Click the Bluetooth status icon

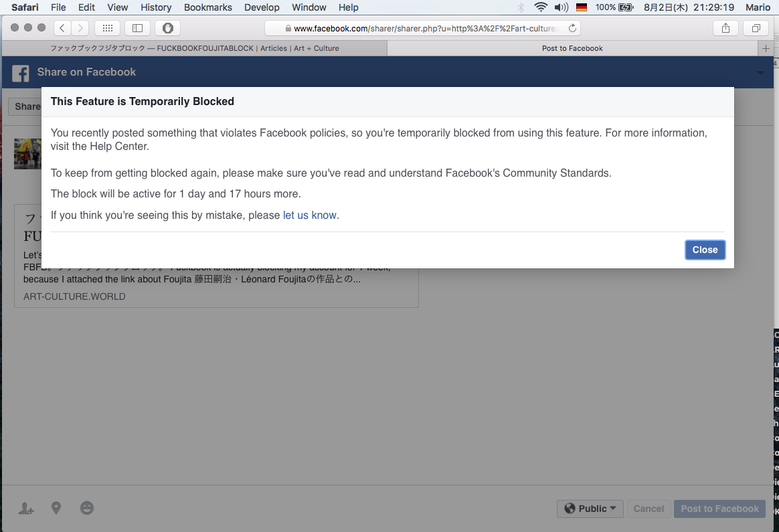[x=521, y=7]
